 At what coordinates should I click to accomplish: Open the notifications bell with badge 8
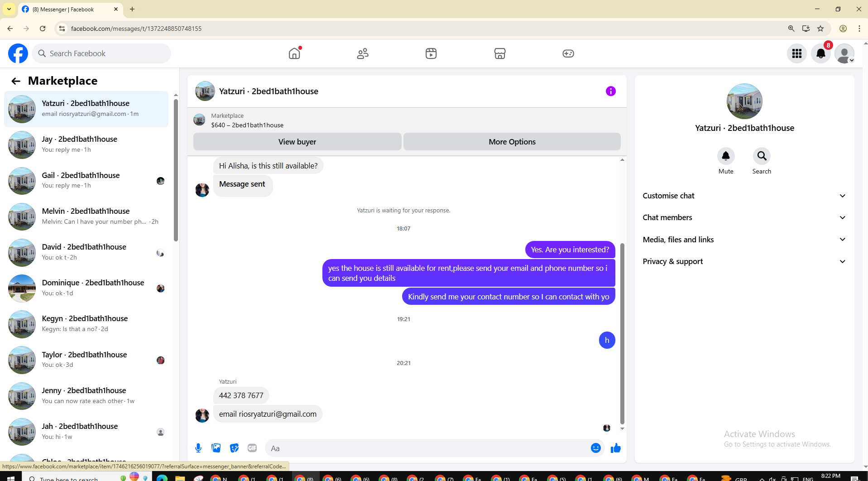click(821, 53)
